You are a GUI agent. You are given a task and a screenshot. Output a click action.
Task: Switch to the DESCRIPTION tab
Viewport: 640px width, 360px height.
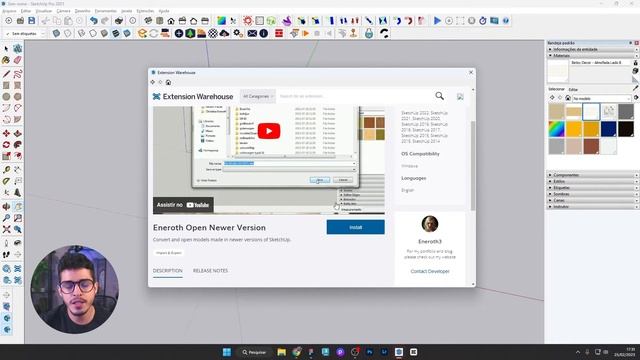click(x=168, y=271)
